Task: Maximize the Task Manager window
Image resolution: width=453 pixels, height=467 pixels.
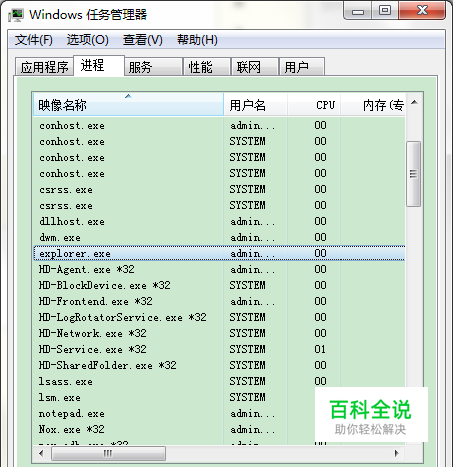Action: [385, 10]
